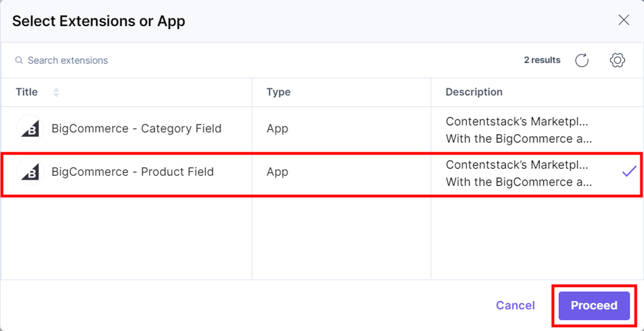This screenshot has width=644, height=331.
Task: Click the Type column header
Action: coord(279,92)
